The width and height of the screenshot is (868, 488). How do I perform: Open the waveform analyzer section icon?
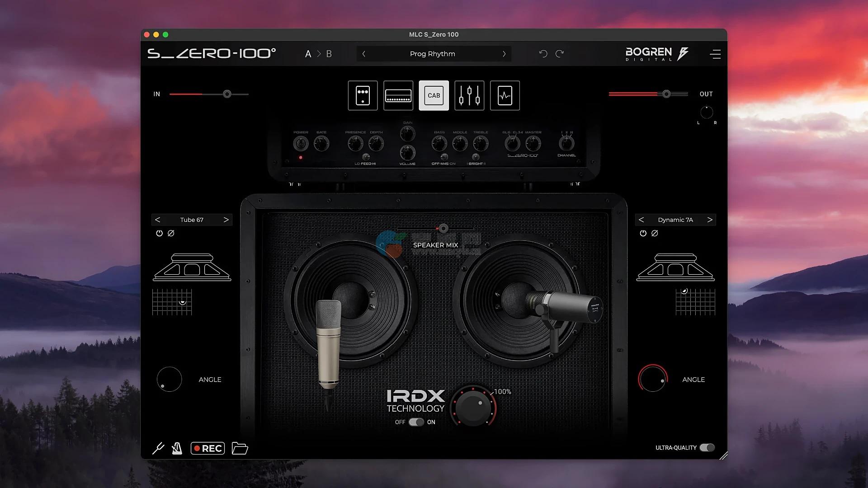point(505,95)
